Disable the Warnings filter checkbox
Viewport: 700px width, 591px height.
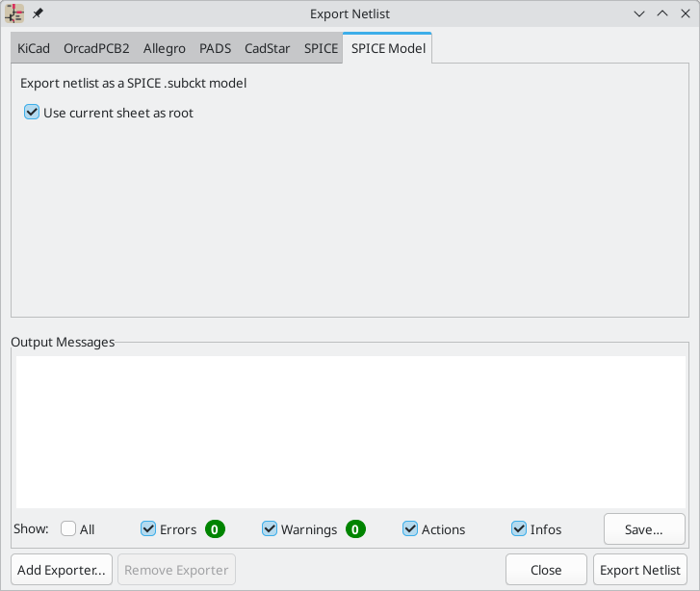click(270, 529)
